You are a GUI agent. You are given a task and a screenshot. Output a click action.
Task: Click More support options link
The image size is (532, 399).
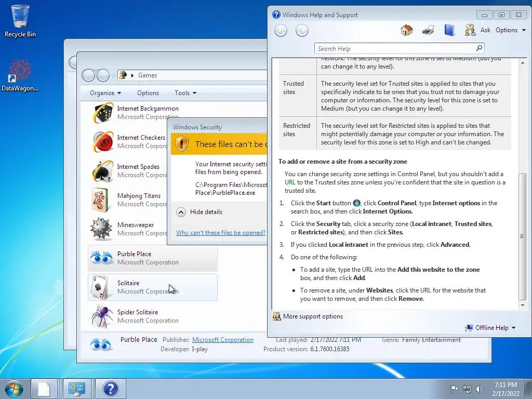[313, 316]
